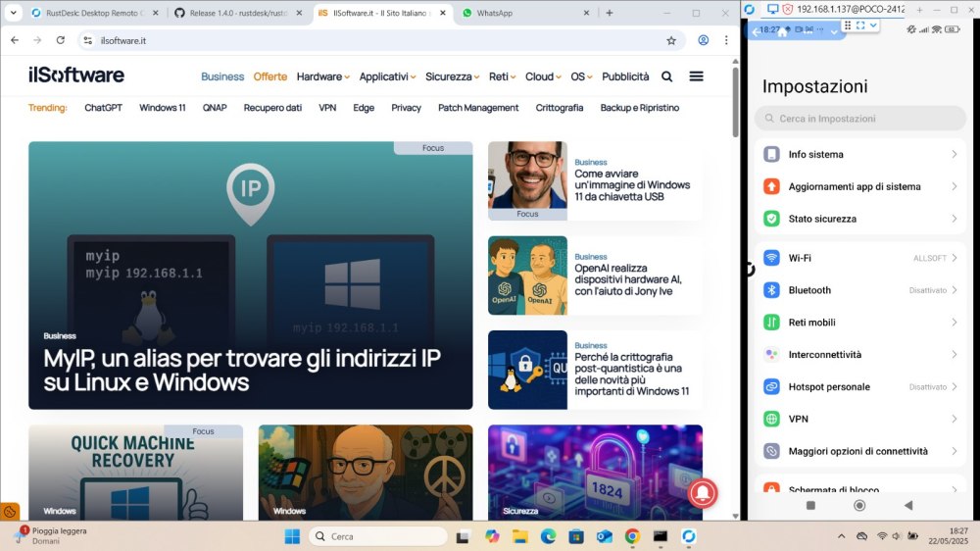Screen dimensions: 980x551
Task: Open system tray volume icon
Action: (897, 536)
